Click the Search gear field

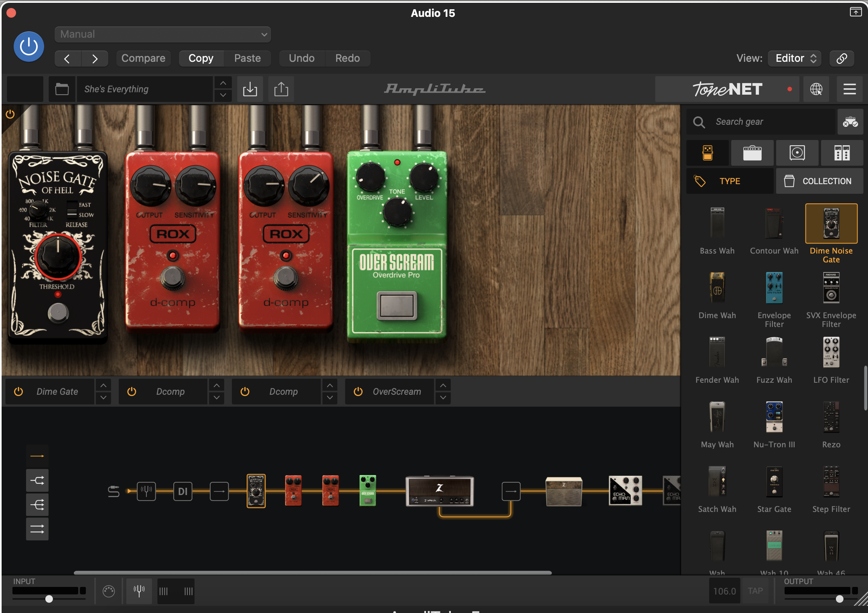point(761,122)
